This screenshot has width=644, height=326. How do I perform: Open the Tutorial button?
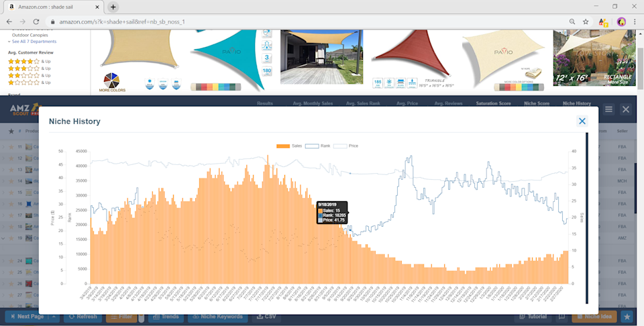(533, 317)
